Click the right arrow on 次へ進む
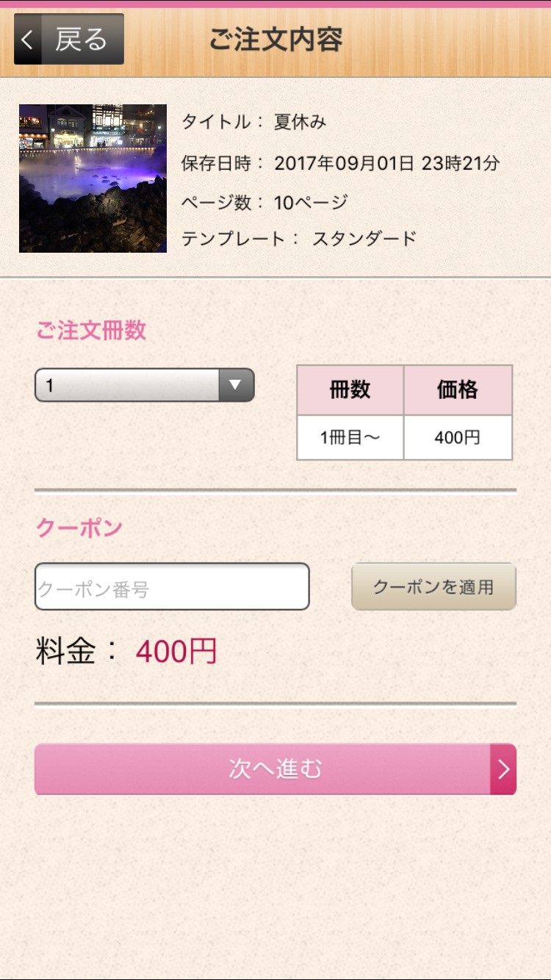 point(503,769)
